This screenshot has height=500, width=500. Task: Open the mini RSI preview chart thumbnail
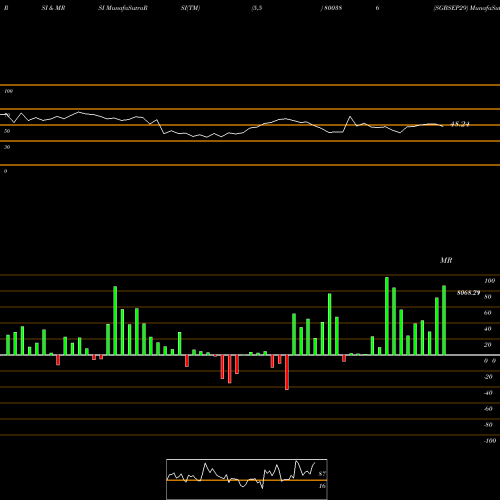click(x=247, y=479)
